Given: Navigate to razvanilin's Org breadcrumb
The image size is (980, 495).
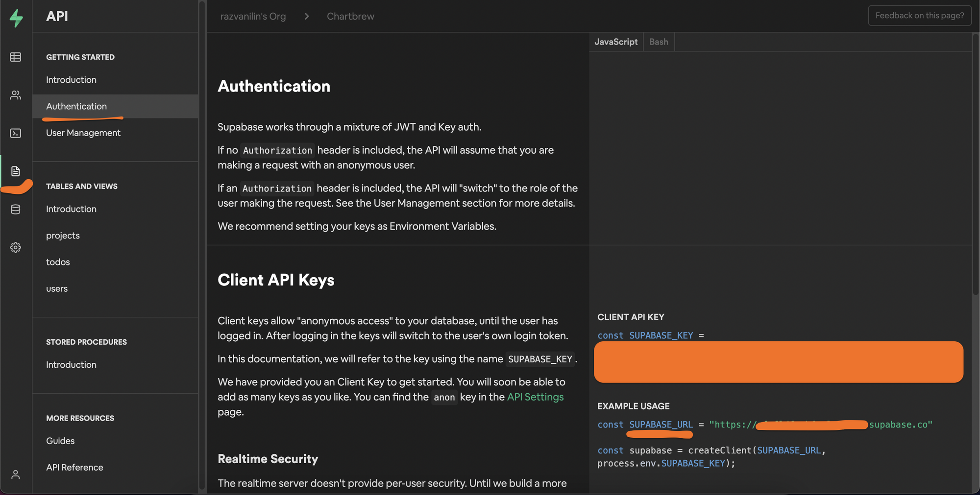Looking at the screenshot, I should point(253,16).
